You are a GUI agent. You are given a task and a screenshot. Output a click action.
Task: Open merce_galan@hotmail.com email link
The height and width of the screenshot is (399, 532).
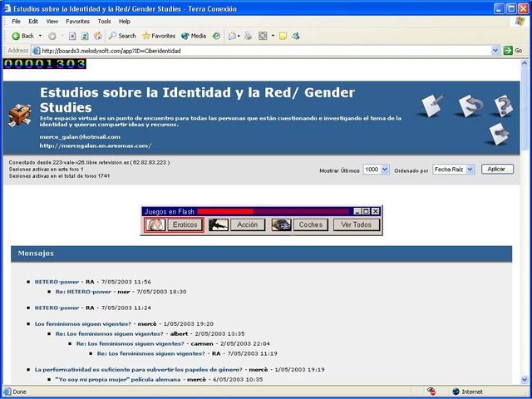(80, 137)
